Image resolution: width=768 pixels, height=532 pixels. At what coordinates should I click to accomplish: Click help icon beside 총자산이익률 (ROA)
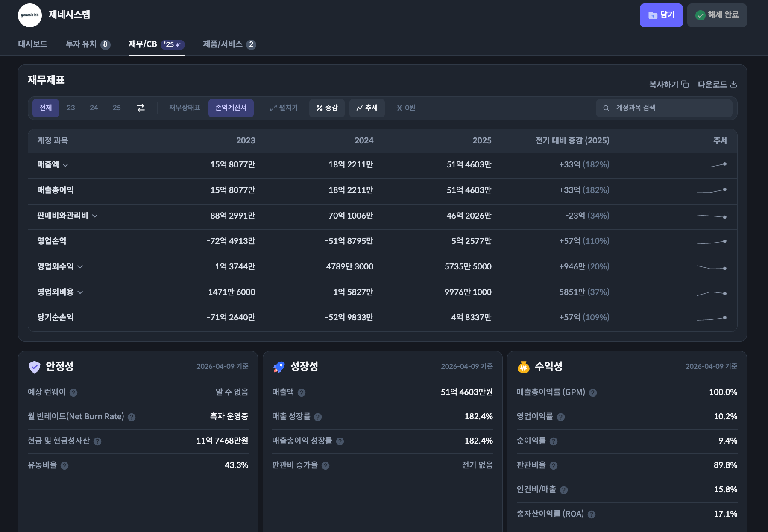592,514
